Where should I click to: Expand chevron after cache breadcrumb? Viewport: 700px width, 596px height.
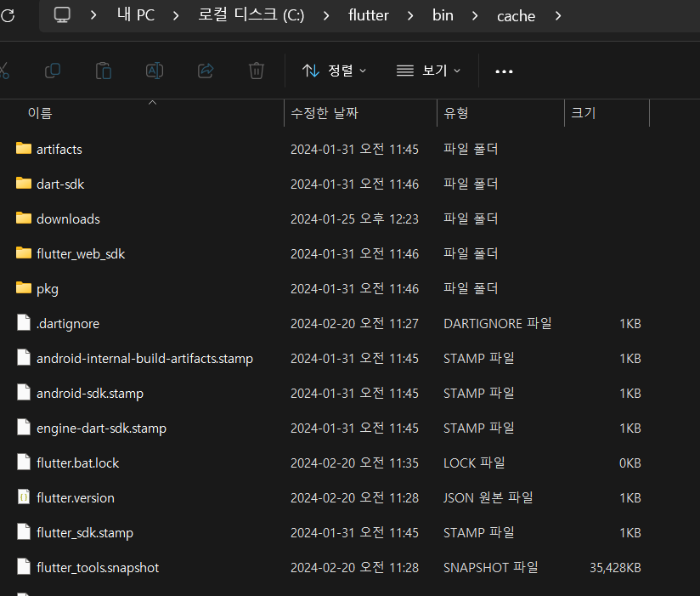557,16
